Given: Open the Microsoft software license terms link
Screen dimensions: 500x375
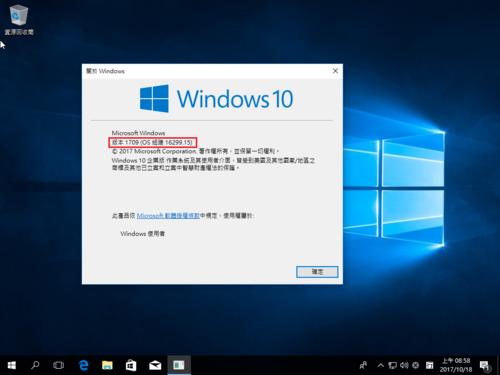Looking at the screenshot, I should click(168, 216).
